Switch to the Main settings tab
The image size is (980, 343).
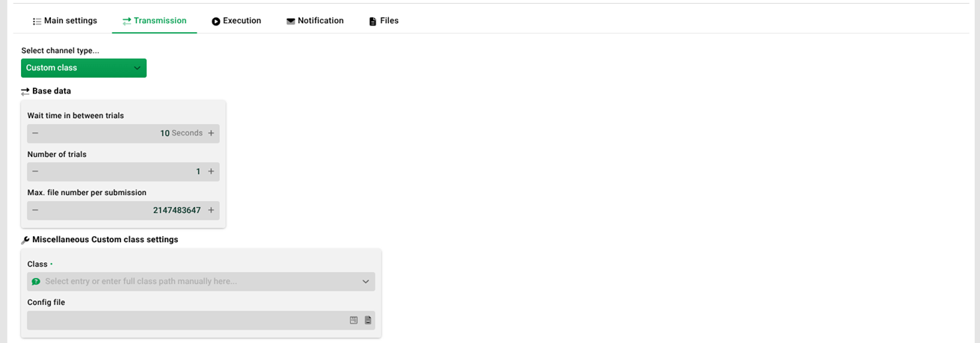click(x=65, y=21)
